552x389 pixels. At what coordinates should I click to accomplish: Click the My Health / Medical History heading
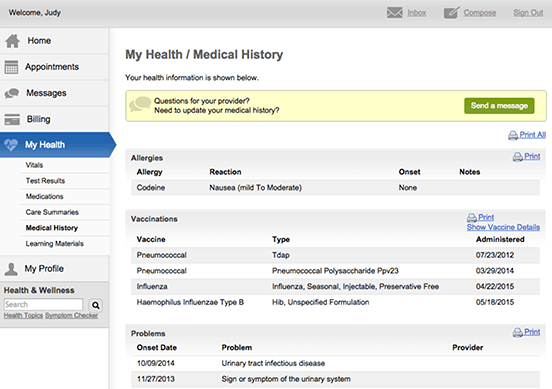pos(204,55)
